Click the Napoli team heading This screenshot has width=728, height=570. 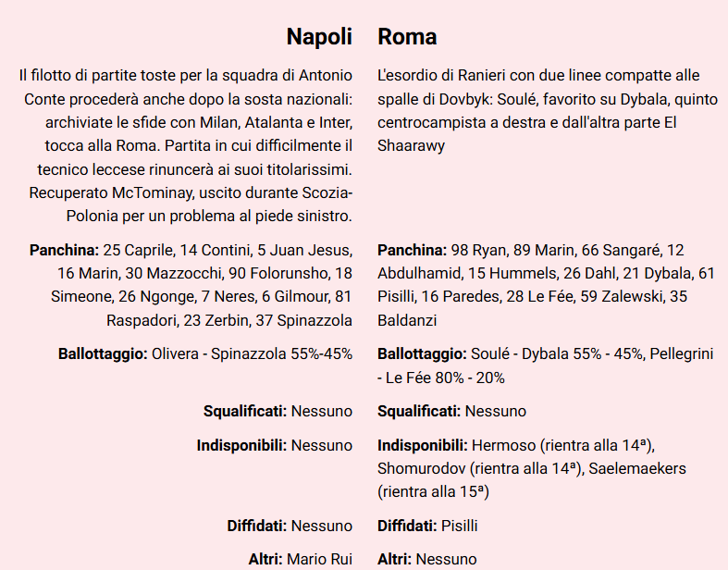[319, 37]
